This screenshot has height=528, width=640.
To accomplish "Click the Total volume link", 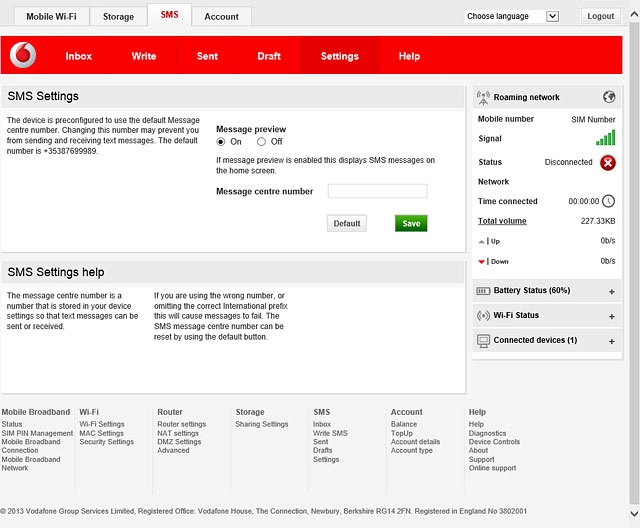I will 502,221.
